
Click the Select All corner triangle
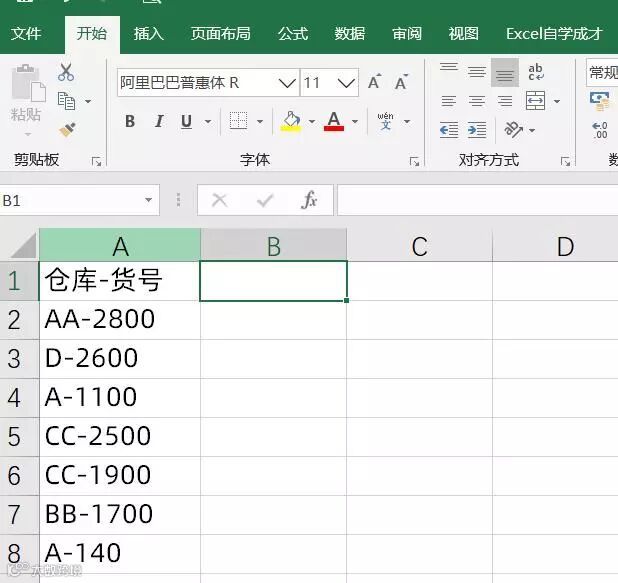coord(23,245)
